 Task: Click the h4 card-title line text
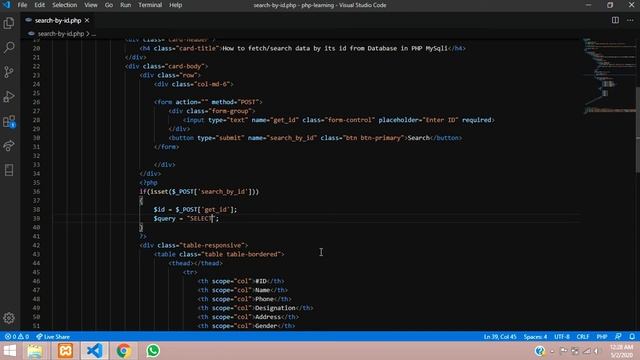[302, 48]
